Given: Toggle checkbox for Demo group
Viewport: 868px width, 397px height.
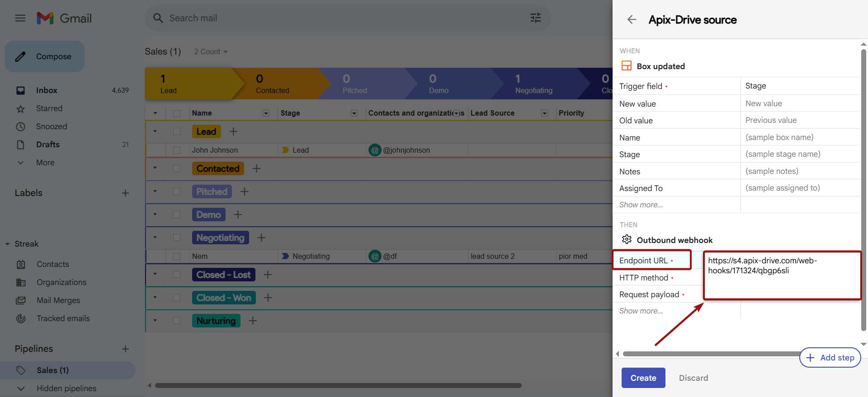Looking at the screenshot, I should pyautogui.click(x=177, y=215).
